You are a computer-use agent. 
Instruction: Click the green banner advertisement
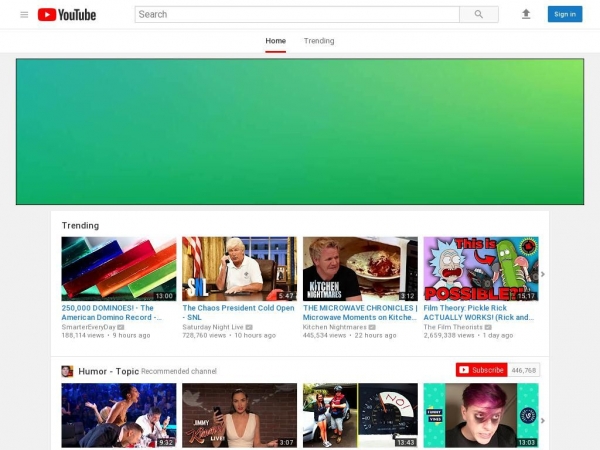(300, 132)
